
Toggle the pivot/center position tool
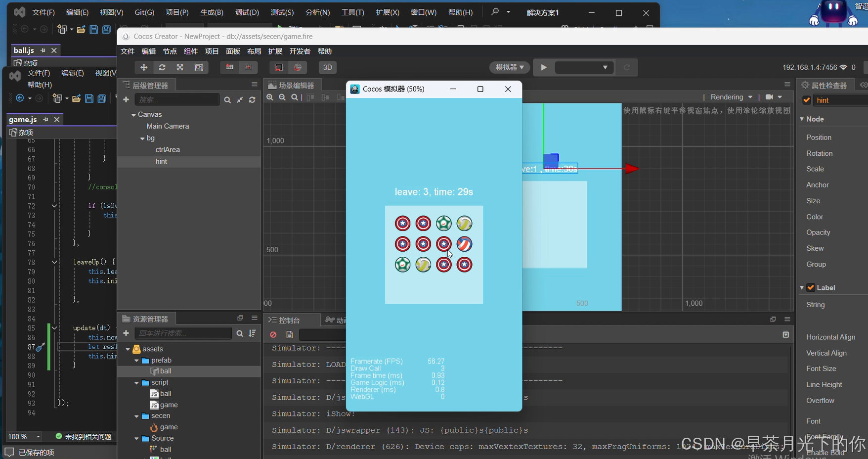[x=230, y=67]
